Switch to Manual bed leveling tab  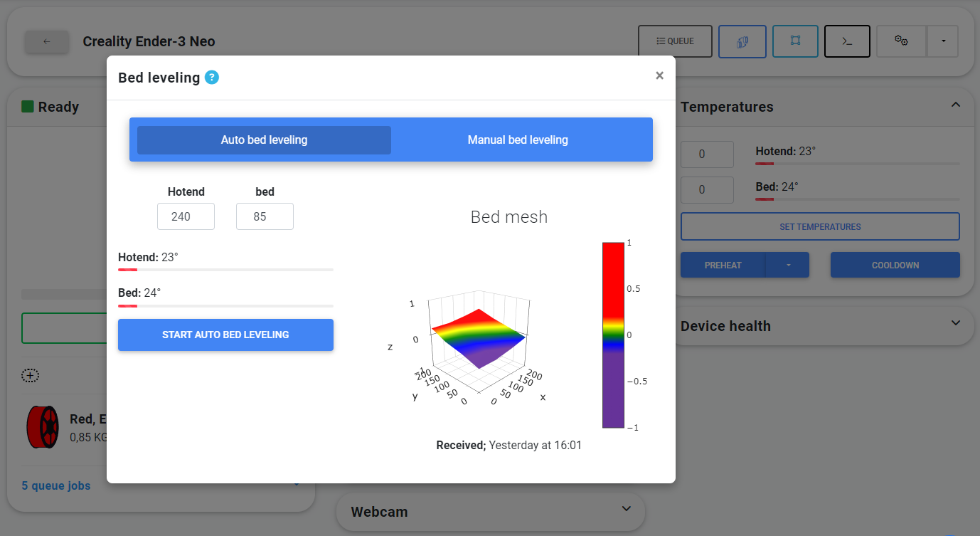tap(518, 140)
